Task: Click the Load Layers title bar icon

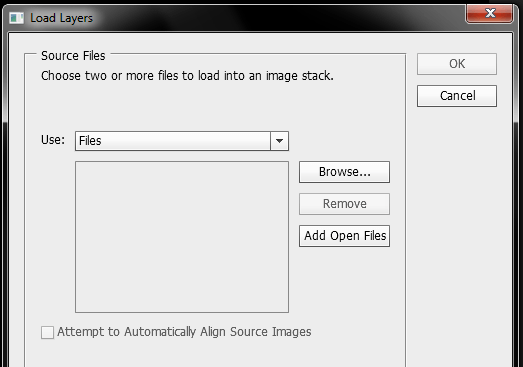Action: (16, 18)
